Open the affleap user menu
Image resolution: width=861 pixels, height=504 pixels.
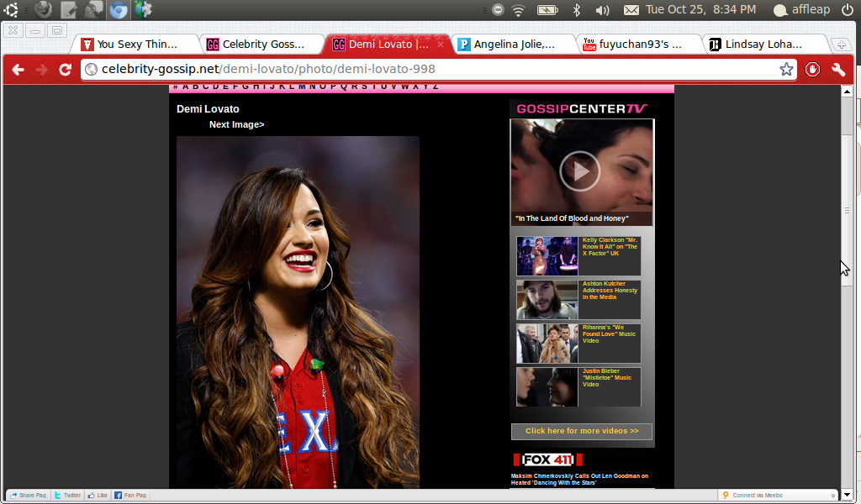coord(801,9)
